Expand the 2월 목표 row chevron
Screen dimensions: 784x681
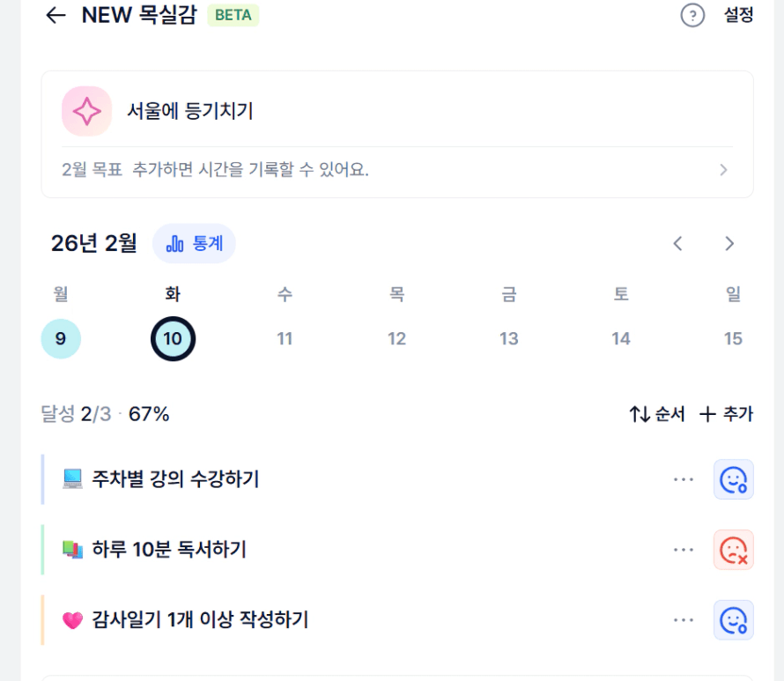(723, 170)
